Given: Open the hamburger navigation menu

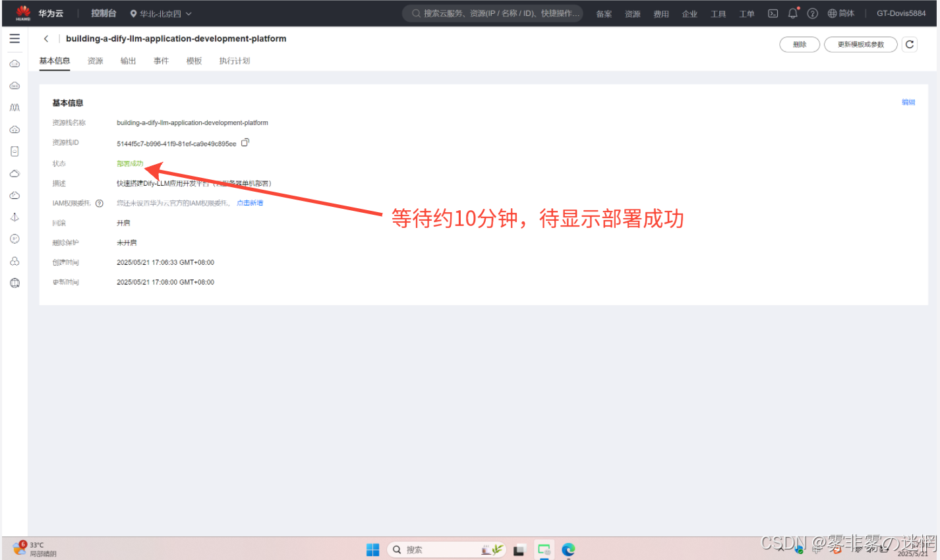Looking at the screenshot, I should 15,39.
